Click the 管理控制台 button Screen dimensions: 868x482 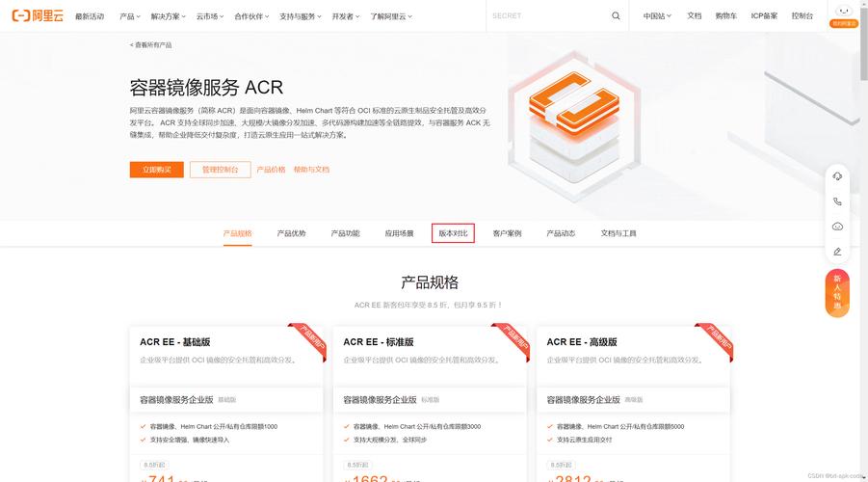point(221,170)
